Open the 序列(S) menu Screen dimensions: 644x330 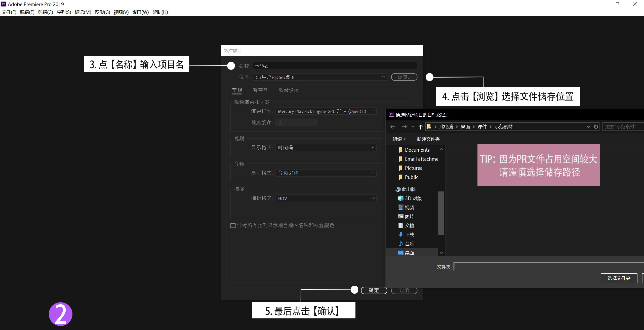tap(64, 12)
